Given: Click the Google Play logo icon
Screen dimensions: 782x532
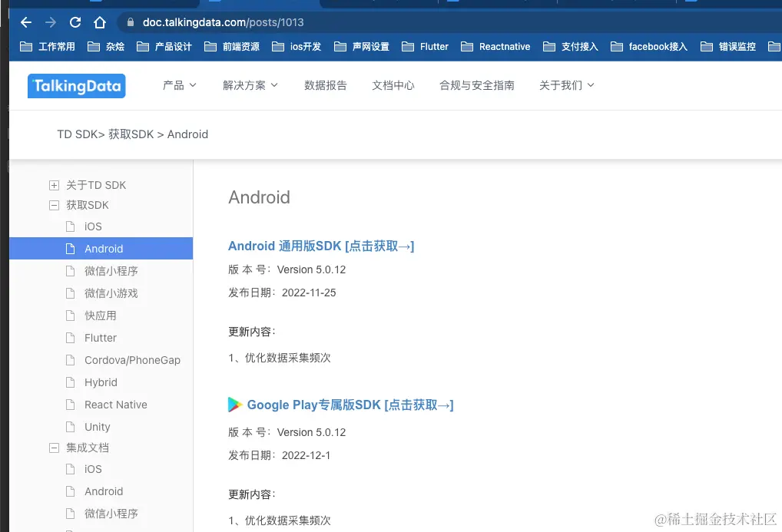Looking at the screenshot, I should click(x=235, y=405).
